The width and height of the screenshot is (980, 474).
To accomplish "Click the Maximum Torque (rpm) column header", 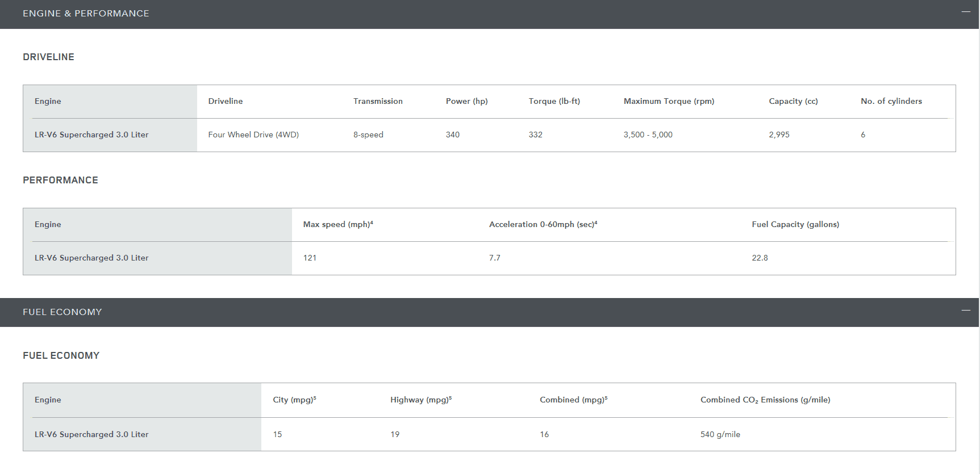I will (x=669, y=101).
